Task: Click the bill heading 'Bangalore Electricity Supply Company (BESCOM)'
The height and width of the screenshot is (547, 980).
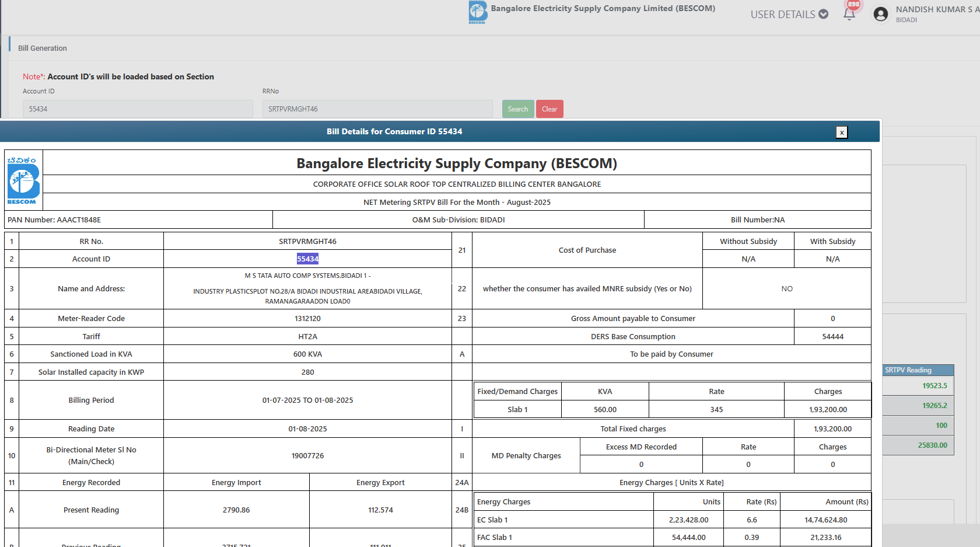Action: (457, 163)
